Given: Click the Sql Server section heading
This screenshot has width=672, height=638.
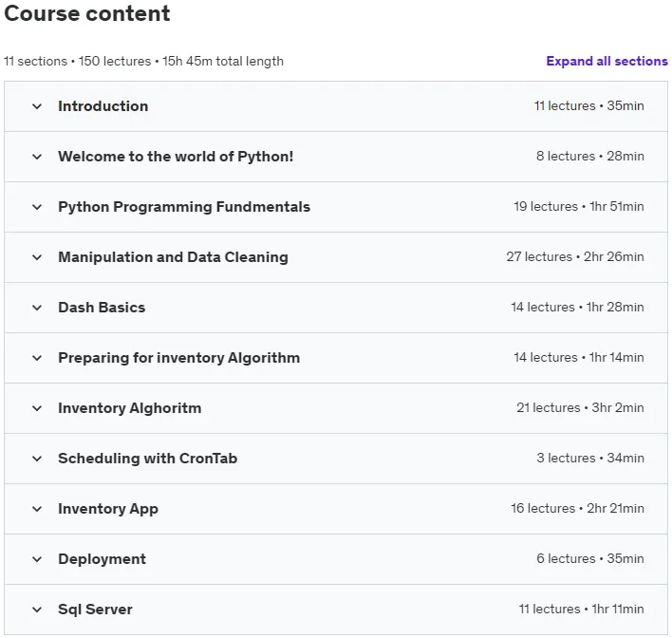Looking at the screenshot, I should (95, 610).
